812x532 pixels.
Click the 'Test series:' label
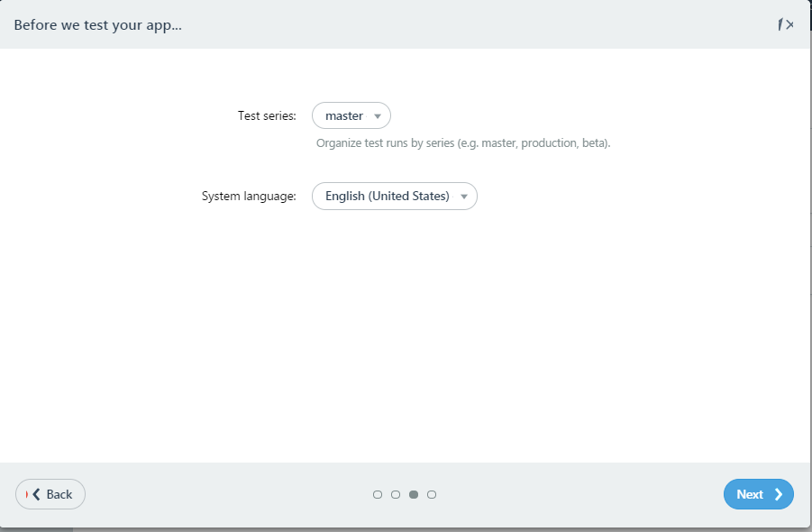point(267,115)
